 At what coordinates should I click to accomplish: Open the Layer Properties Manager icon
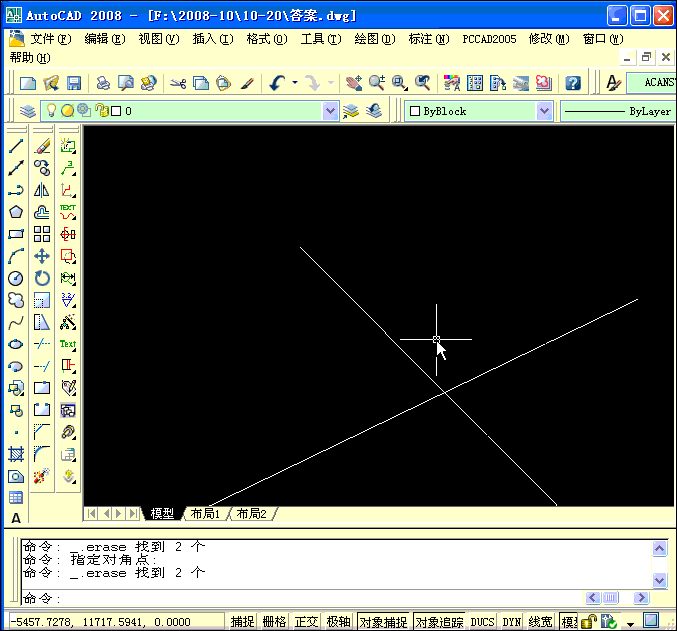(28, 111)
